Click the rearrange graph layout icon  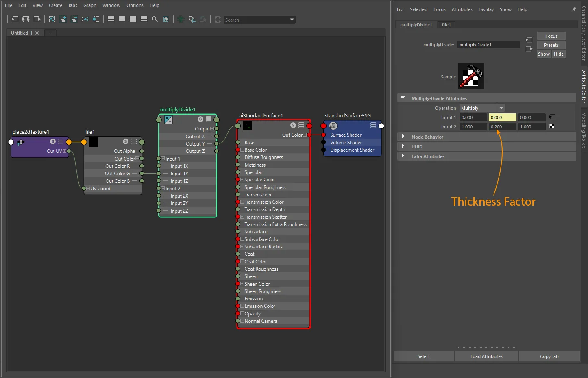85,19
